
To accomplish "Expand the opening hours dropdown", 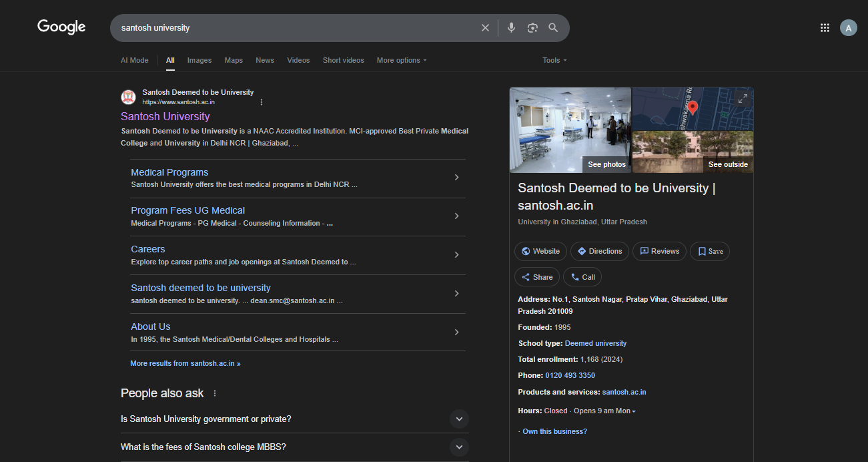I will click(633, 411).
